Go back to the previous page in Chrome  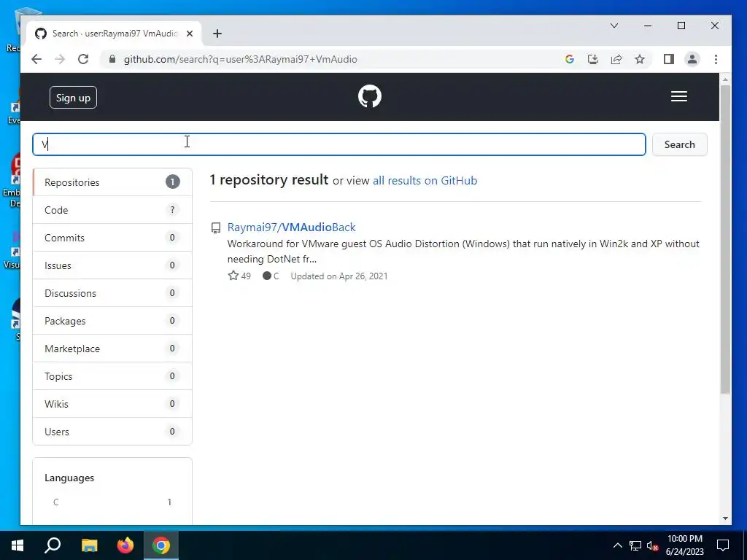tap(36, 59)
